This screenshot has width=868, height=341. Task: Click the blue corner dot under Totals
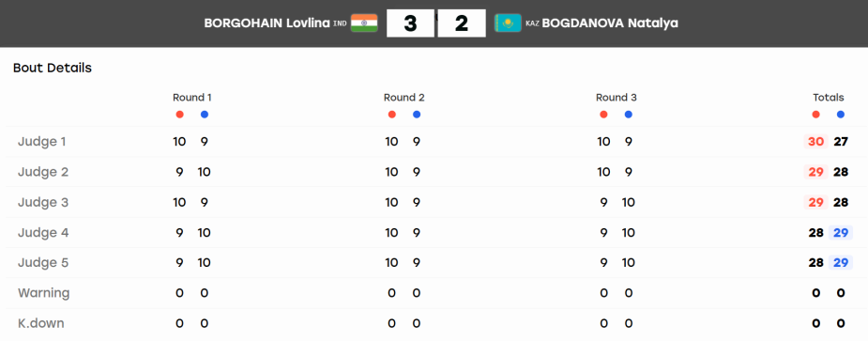pos(841,115)
